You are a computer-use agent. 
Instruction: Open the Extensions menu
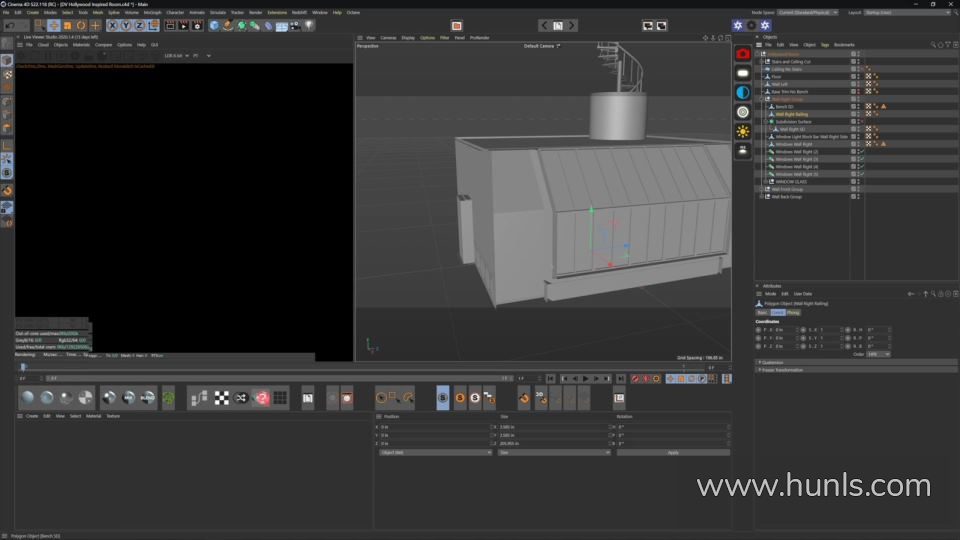[x=277, y=12]
